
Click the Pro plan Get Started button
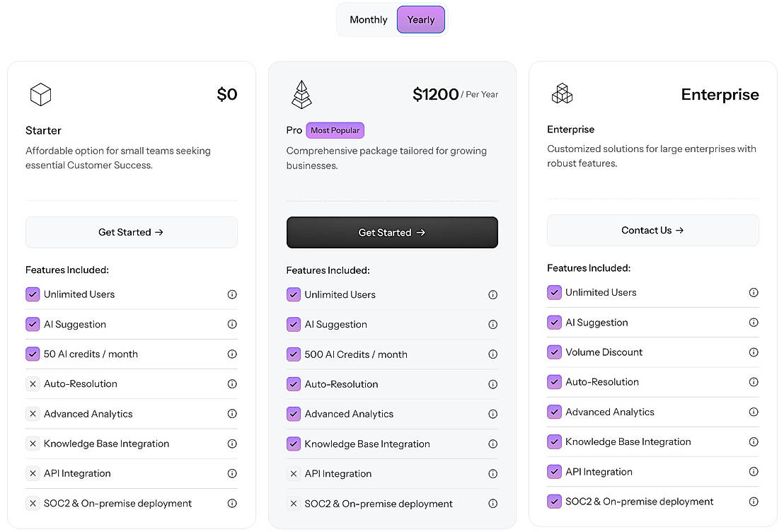coord(392,233)
